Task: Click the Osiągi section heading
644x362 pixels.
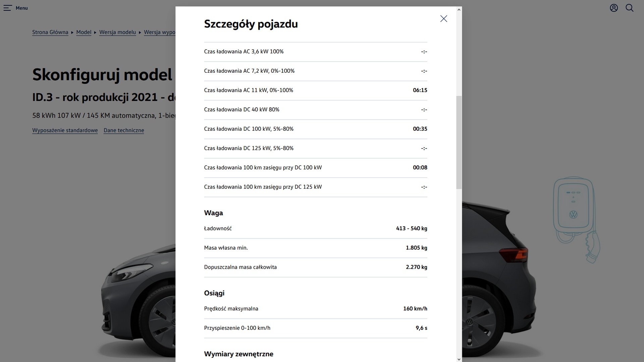Action: [x=214, y=293]
